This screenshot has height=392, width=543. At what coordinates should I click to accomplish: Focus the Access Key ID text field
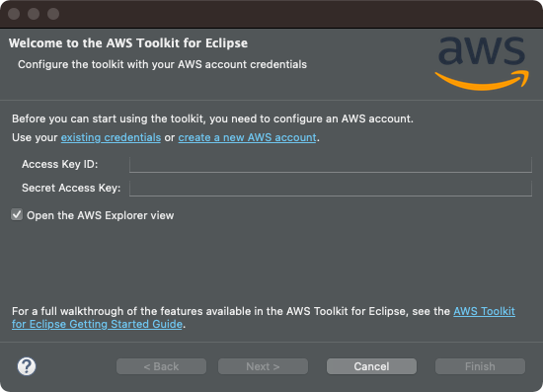(x=331, y=164)
